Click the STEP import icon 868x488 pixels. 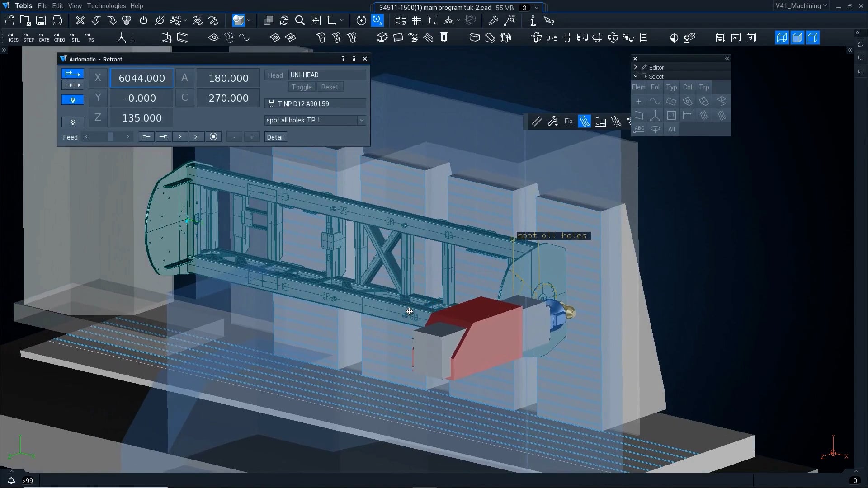point(28,38)
